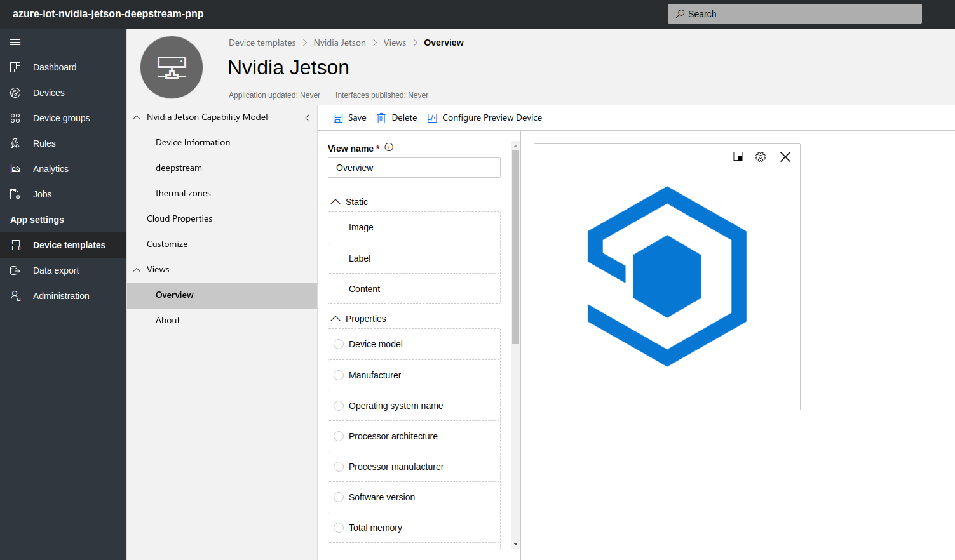Remove the image tile with X
The width and height of the screenshot is (955, 560).
pos(785,157)
